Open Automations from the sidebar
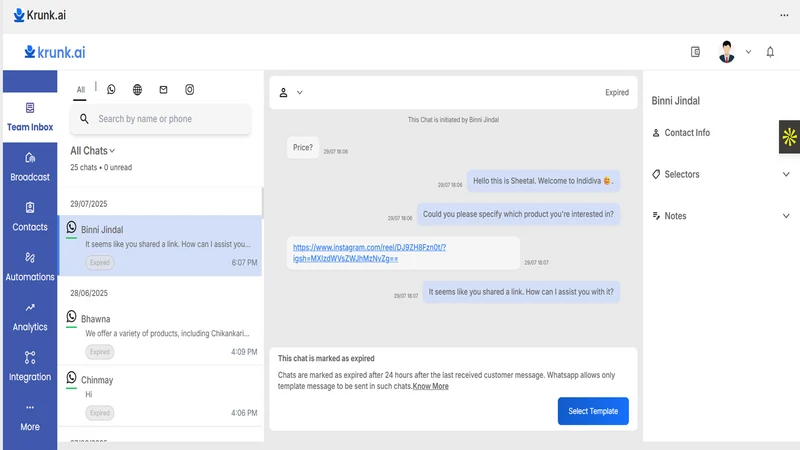The image size is (800, 450). click(x=30, y=267)
